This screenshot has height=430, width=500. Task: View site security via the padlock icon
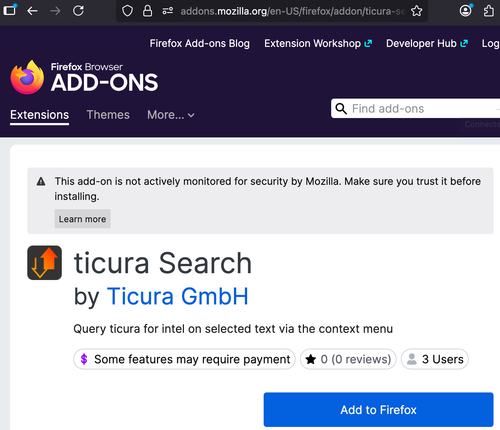point(147,11)
